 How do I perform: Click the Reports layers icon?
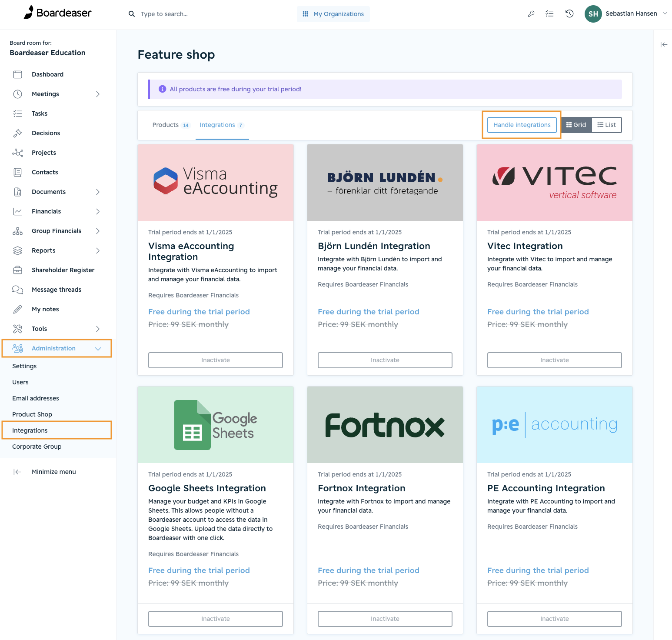(17, 250)
